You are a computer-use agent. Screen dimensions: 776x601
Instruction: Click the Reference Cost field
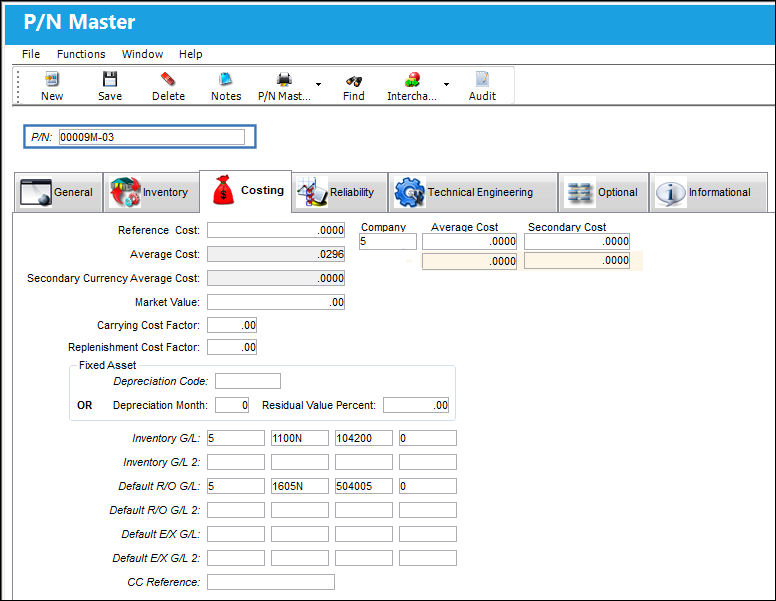click(276, 230)
